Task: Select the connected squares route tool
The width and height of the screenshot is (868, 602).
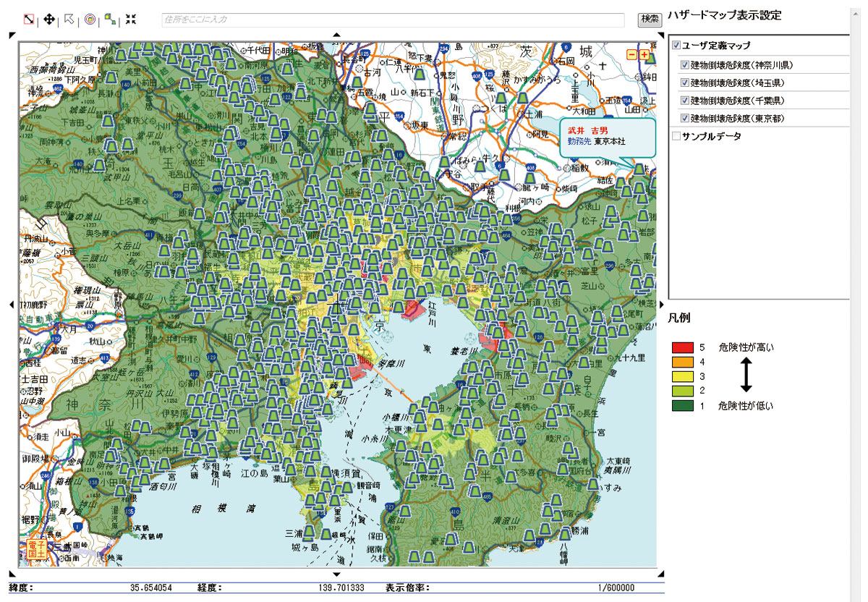Action: click(110, 20)
